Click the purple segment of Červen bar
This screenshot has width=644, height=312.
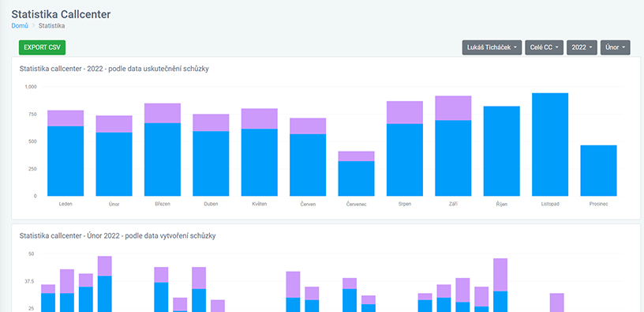(x=308, y=126)
